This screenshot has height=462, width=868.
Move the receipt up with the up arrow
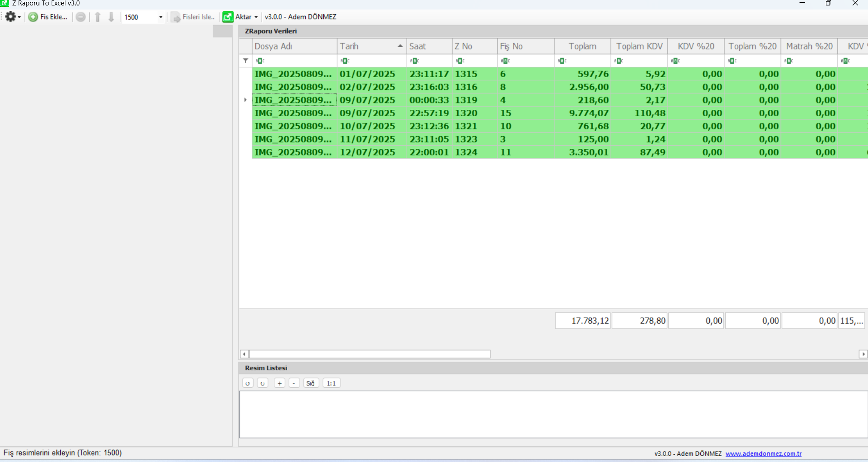(98, 17)
